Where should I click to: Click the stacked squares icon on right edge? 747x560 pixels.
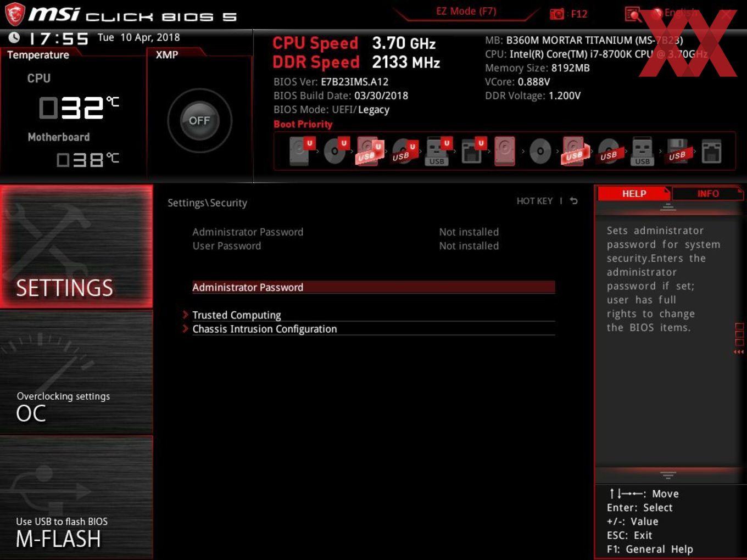tap(739, 334)
